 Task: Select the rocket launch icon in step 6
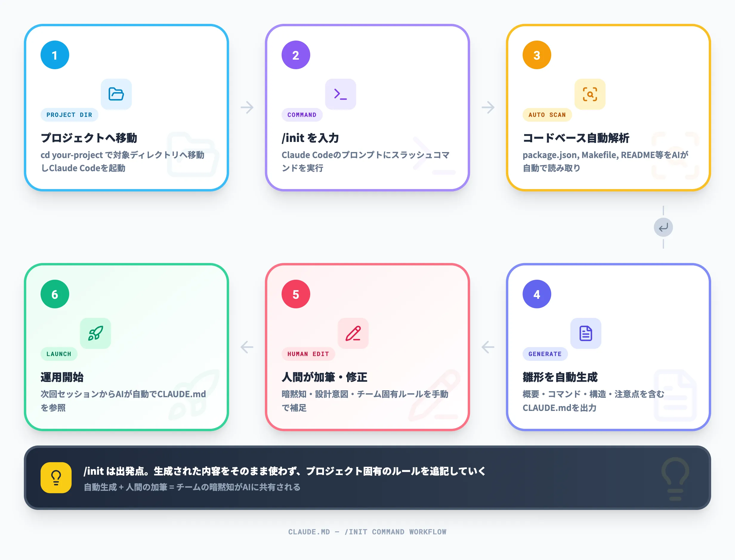click(x=95, y=333)
